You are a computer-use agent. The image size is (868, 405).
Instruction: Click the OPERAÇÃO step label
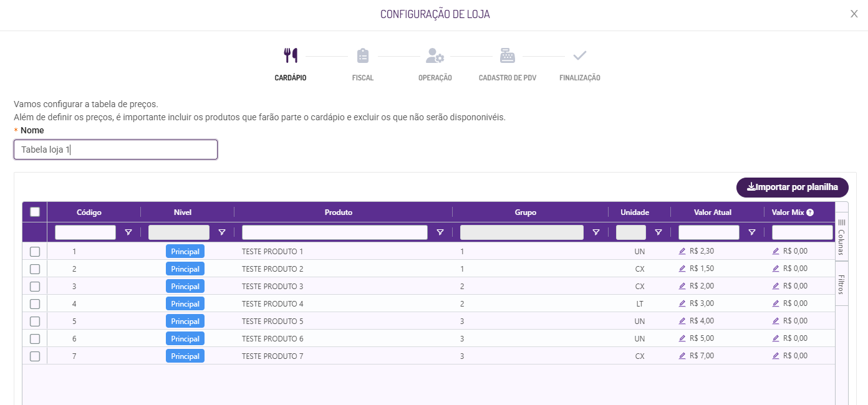tap(435, 78)
